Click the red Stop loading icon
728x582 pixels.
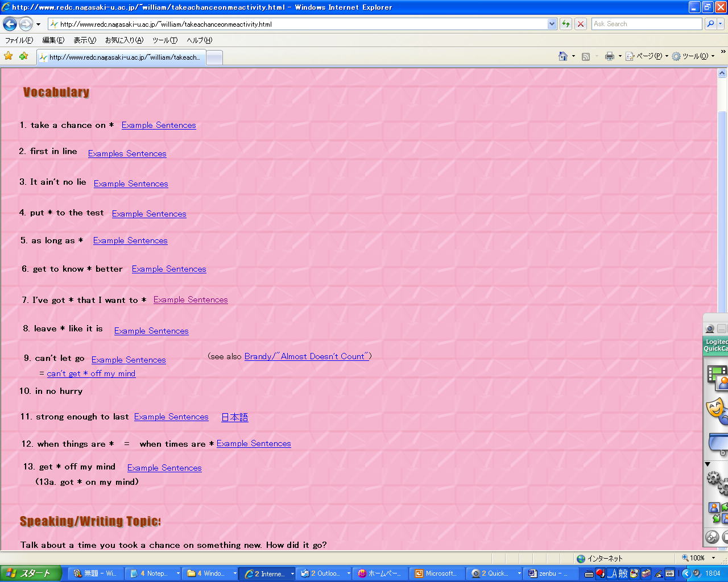point(581,24)
